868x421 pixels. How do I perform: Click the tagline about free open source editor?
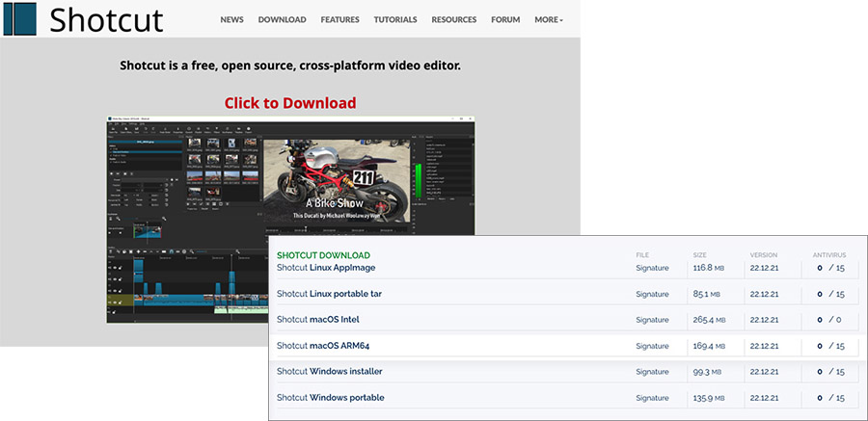pyautogui.click(x=290, y=66)
